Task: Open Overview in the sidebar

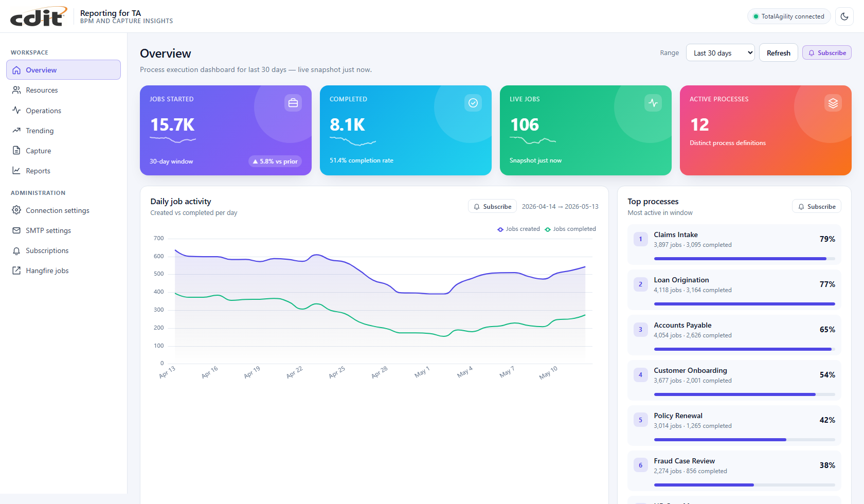Action: (x=63, y=70)
